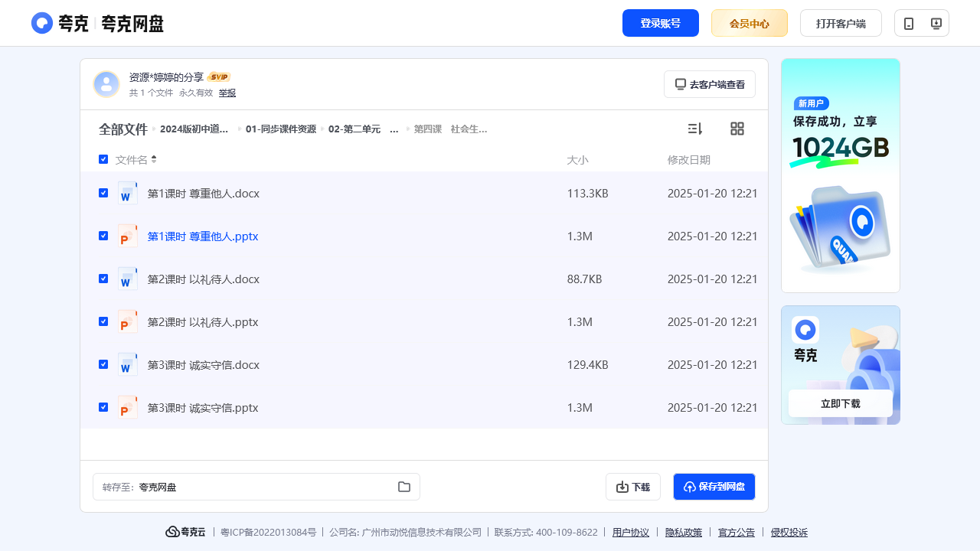Switch to grid view icon
Viewport: 980px width, 551px height.
point(737,129)
